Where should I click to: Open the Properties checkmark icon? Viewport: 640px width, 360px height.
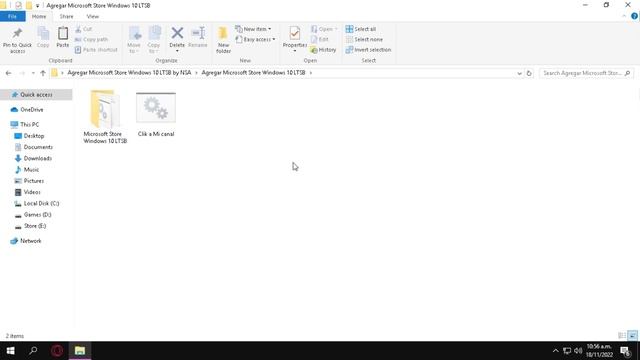point(295,33)
